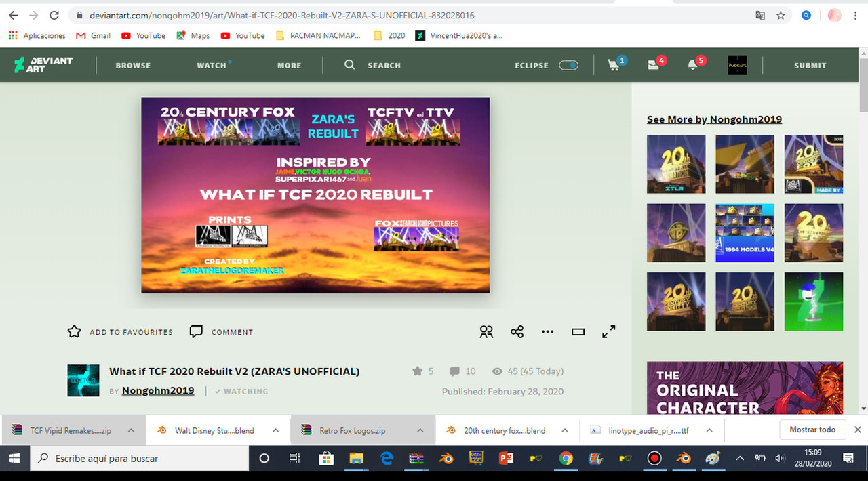This screenshot has height=481, width=868.
Task: Open the three-dot more options below artwork
Action: pos(548,332)
